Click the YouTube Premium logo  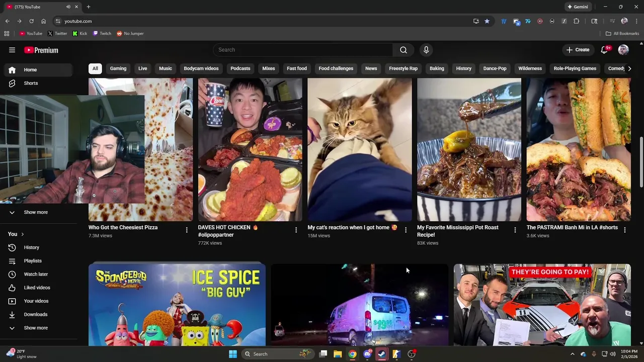41,50
